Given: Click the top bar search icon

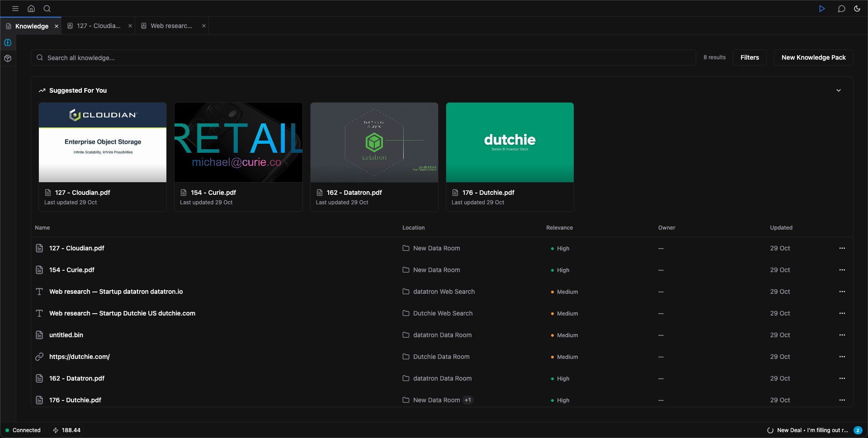Looking at the screenshot, I should coord(47,9).
